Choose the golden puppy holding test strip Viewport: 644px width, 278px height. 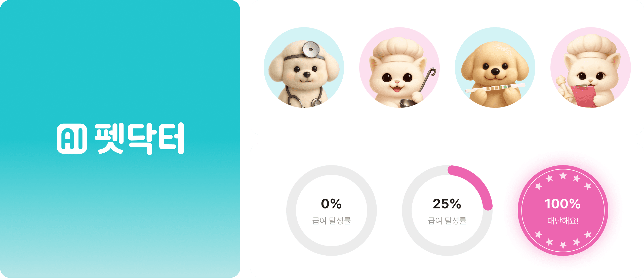pos(495,67)
